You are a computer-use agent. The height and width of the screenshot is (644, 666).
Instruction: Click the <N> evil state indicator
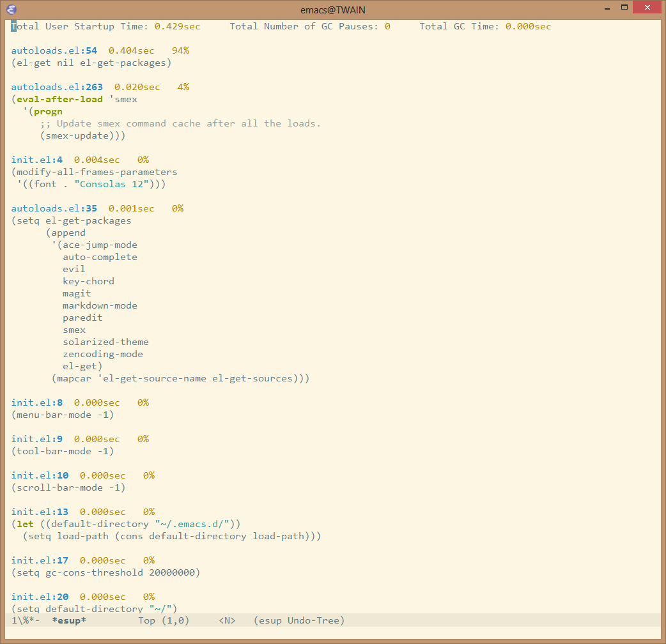click(x=228, y=620)
